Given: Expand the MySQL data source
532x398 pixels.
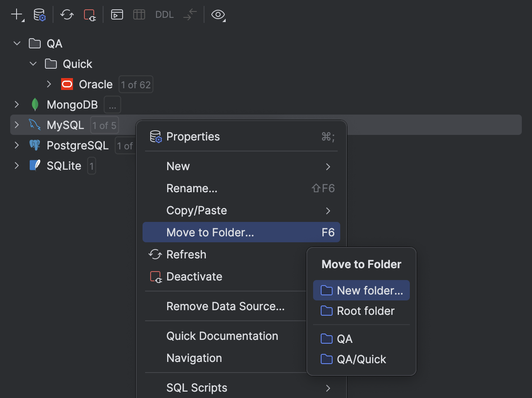Looking at the screenshot, I should tap(16, 125).
